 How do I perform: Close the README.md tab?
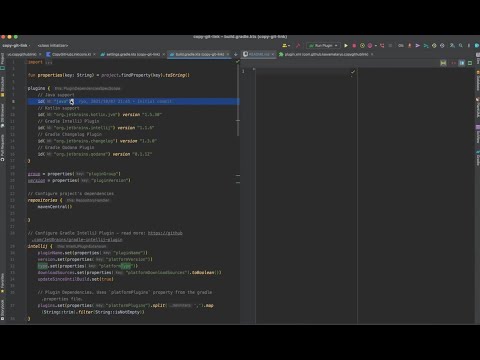click(x=273, y=54)
